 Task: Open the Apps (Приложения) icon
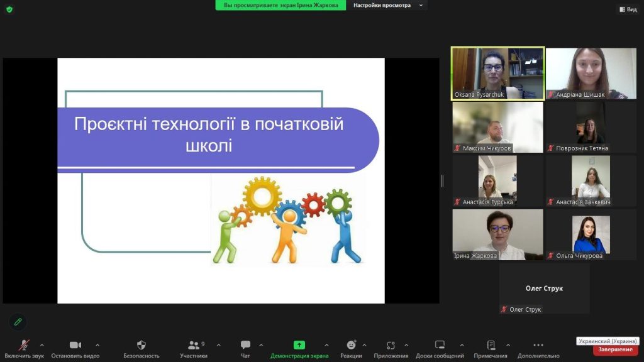tap(391, 345)
